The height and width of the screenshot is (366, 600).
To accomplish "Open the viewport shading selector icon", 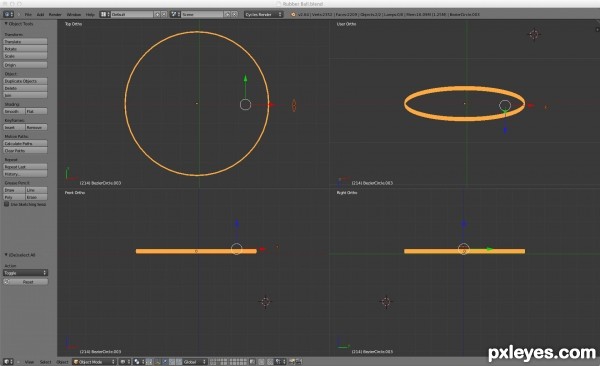I will (124, 361).
